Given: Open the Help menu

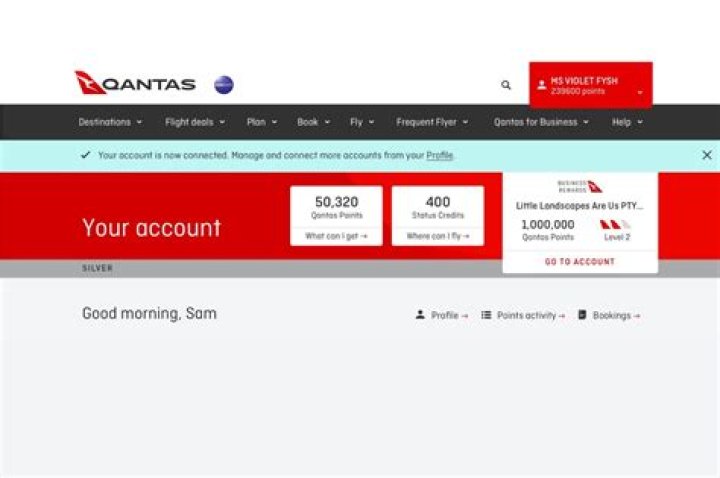Looking at the screenshot, I should 627,122.
